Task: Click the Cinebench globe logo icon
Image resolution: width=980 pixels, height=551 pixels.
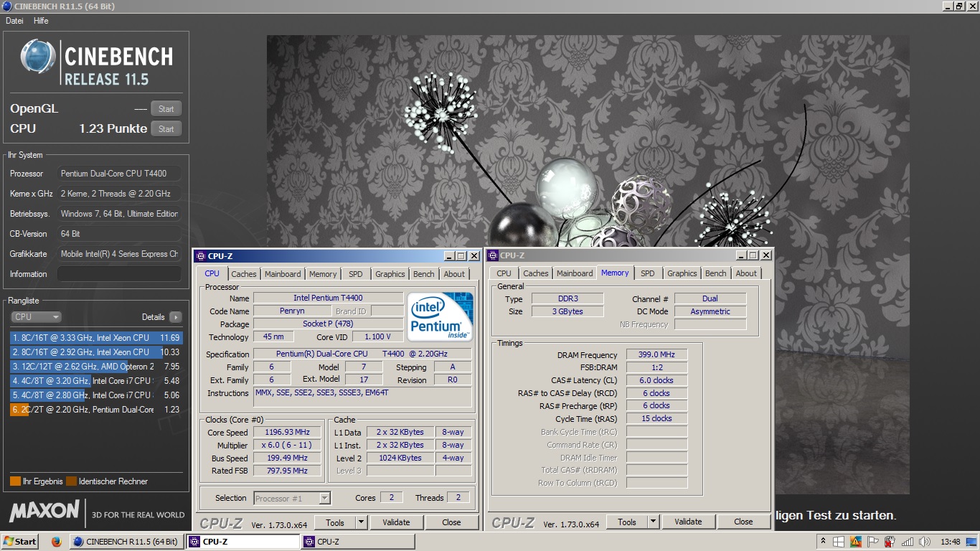Action: pos(38,57)
